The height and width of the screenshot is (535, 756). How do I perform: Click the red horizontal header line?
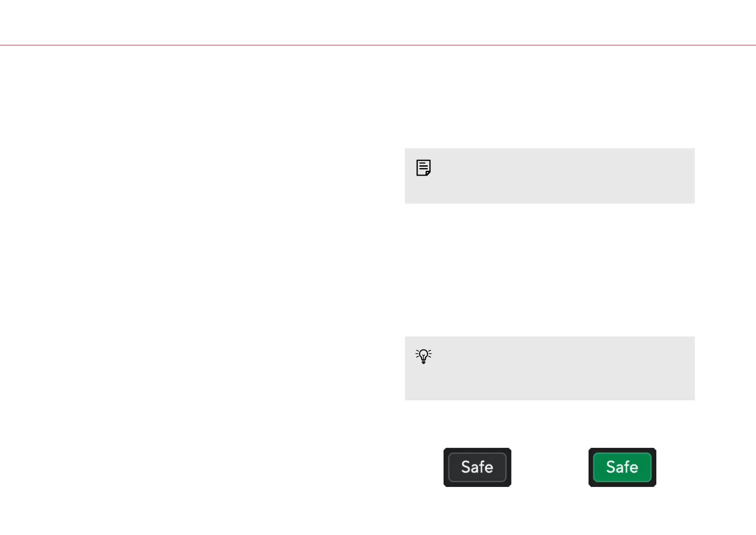(378, 45)
